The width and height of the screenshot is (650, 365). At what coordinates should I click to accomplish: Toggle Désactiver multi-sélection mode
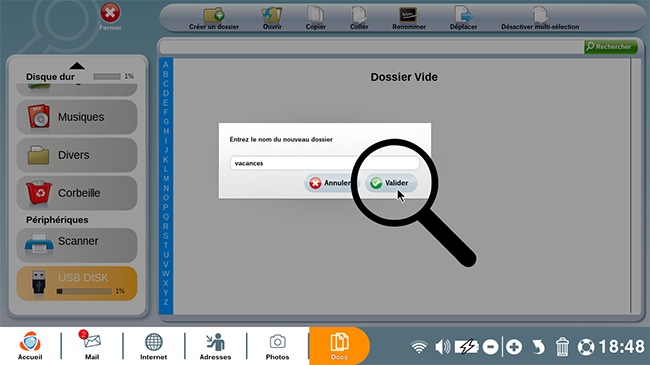540,19
